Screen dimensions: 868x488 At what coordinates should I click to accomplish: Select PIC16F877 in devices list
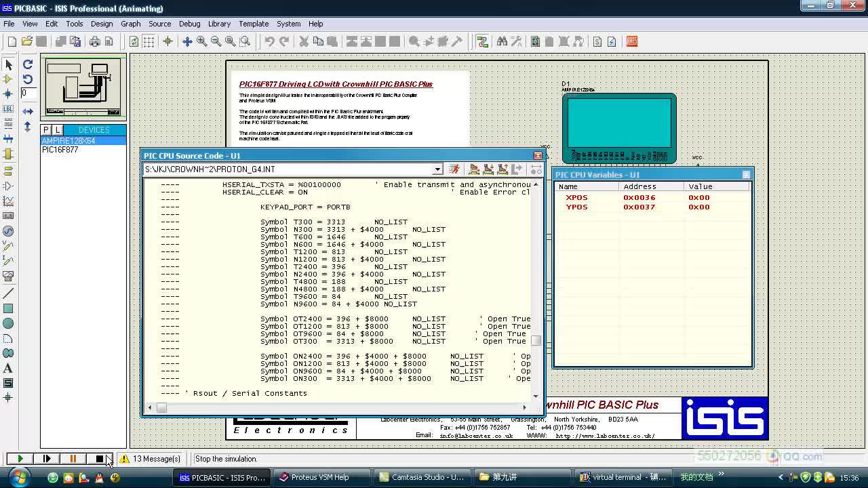(x=83, y=149)
